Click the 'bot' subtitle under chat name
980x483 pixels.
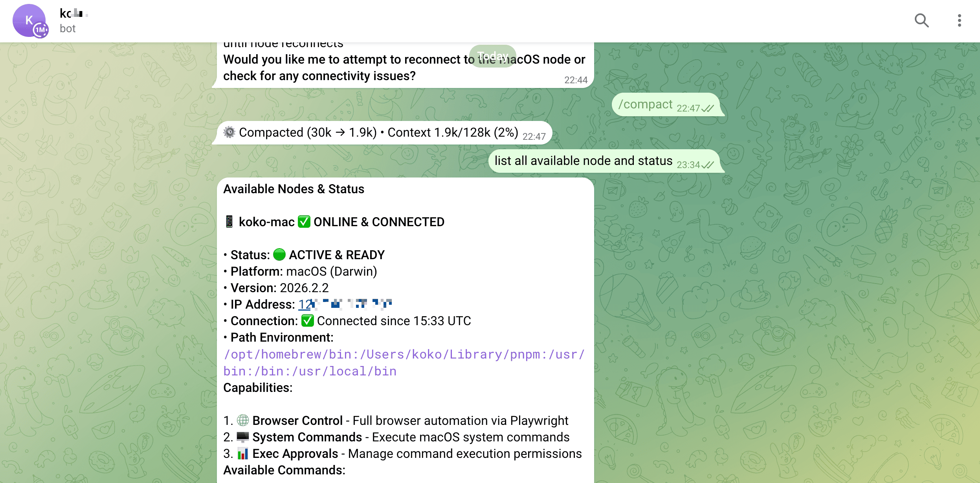[68, 29]
